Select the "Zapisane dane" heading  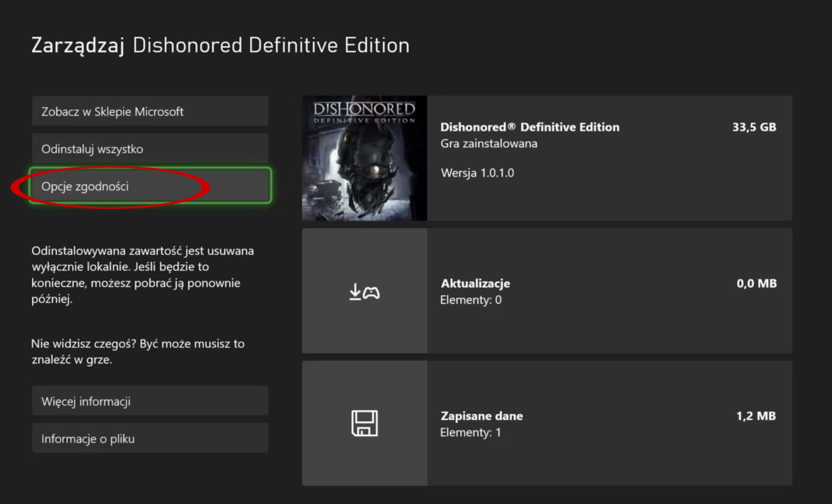tap(482, 416)
